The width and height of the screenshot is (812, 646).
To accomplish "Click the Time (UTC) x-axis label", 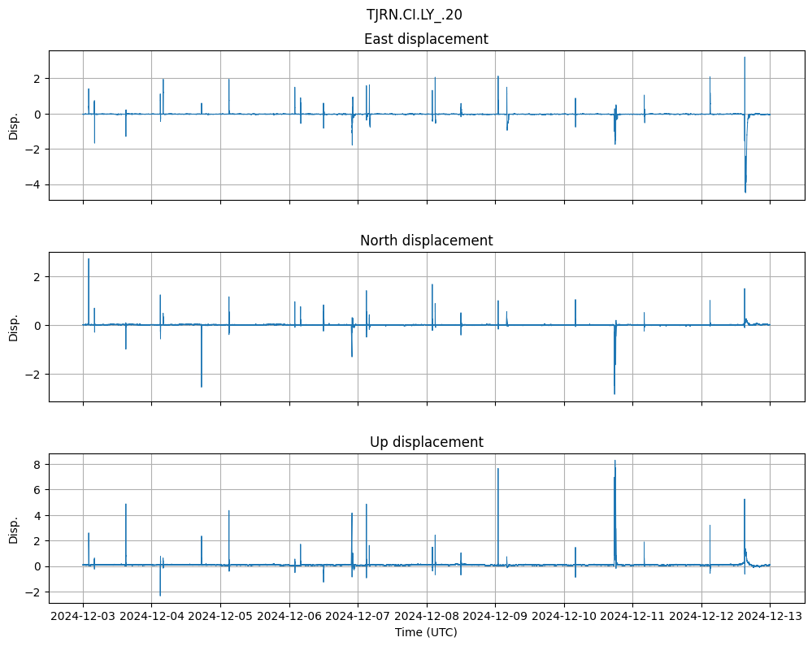I will coord(426,631).
